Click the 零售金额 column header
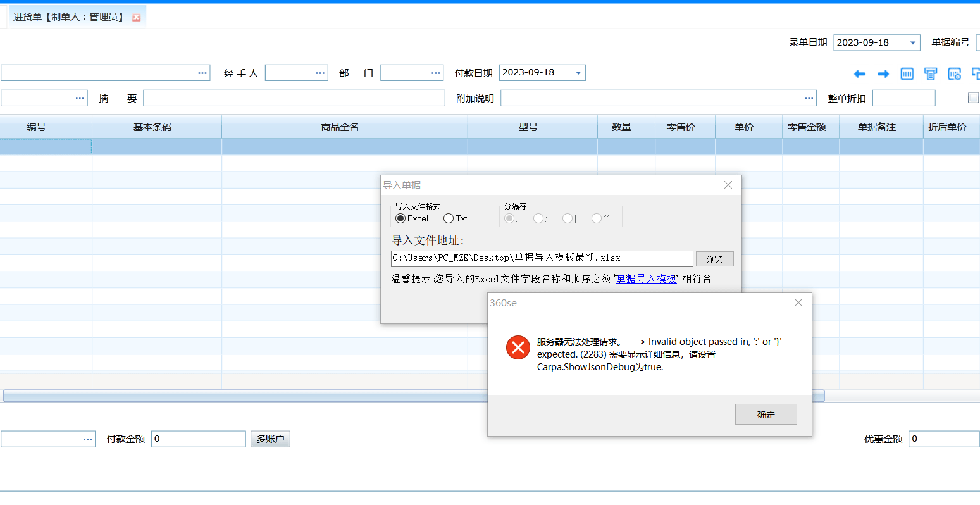980x505 pixels. coord(811,127)
